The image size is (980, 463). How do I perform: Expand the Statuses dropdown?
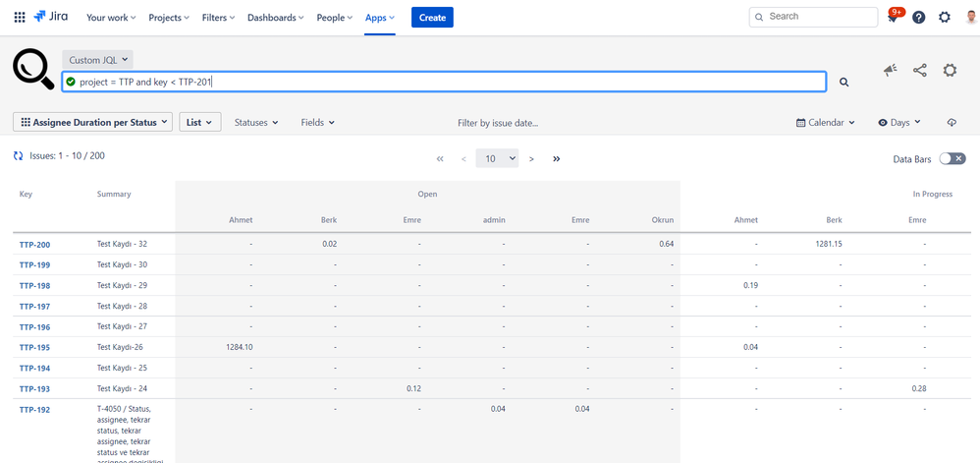click(x=256, y=123)
